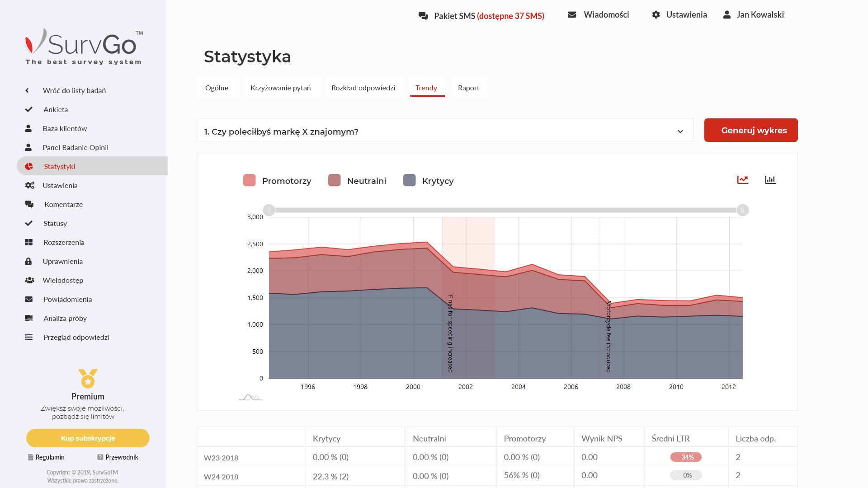Switch to the Raport tab
Viewport: 868px width, 488px height.
pos(469,88)
